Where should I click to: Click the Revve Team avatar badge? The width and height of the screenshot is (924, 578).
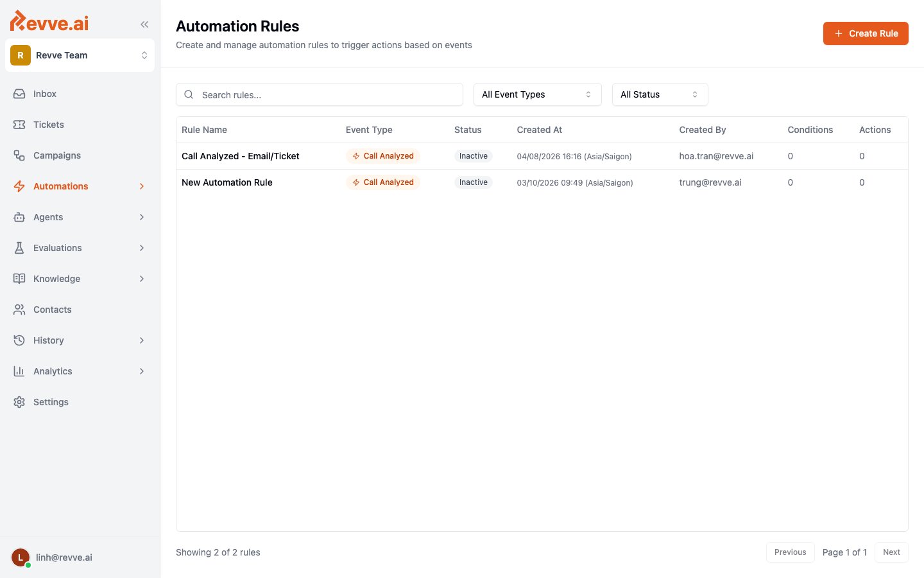(x=21, y=55)
